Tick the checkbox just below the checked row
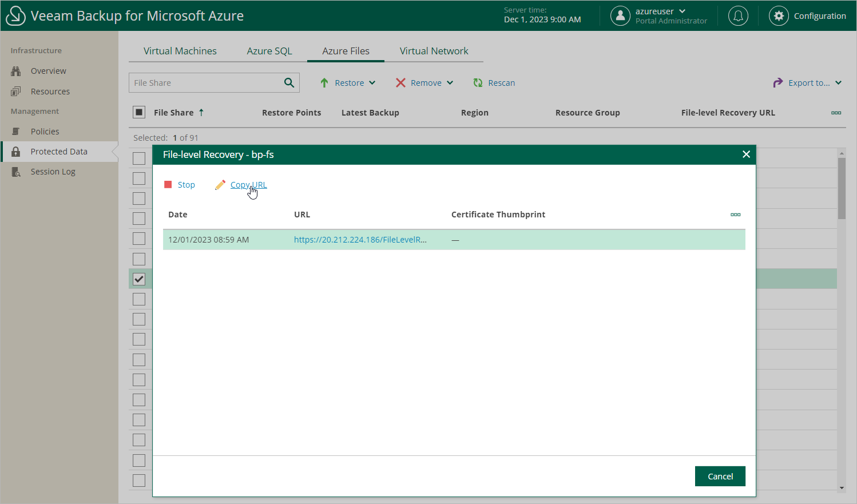Image resolution: width=857 pixels, height=504 pixels. click(139, 299)
